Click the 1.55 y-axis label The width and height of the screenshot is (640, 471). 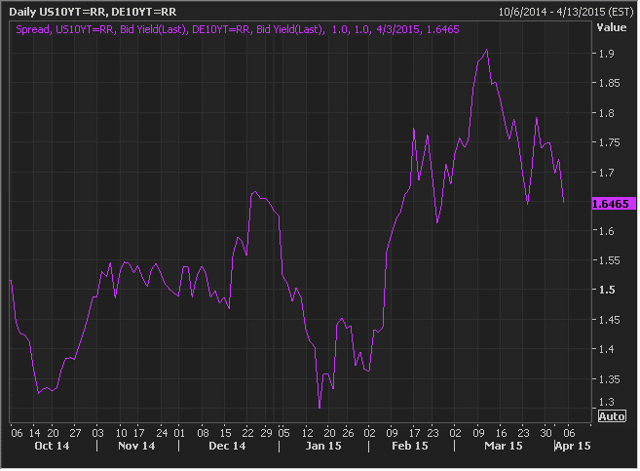point(611,261)
